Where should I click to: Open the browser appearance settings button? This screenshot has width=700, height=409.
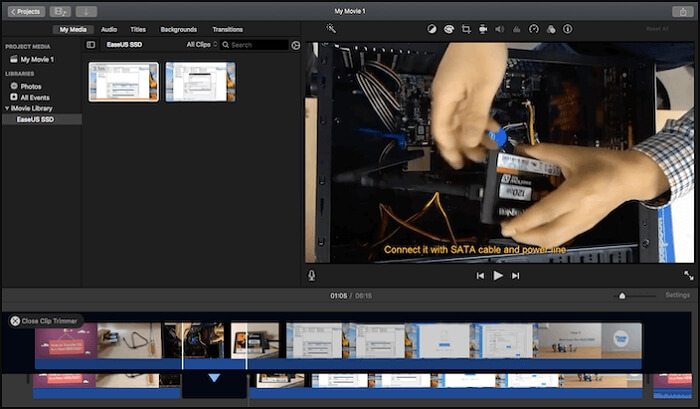pos(295,45)
